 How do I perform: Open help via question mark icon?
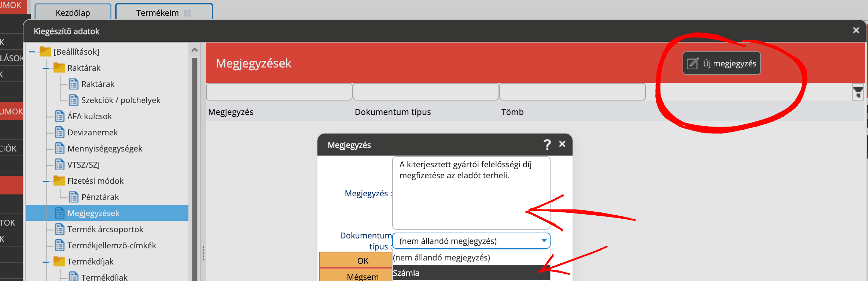pyautogui.click(x=547, y=145)
